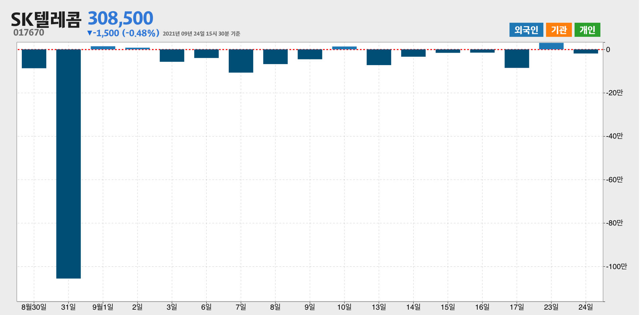Click the y-axis label -60만

[614, 180]
